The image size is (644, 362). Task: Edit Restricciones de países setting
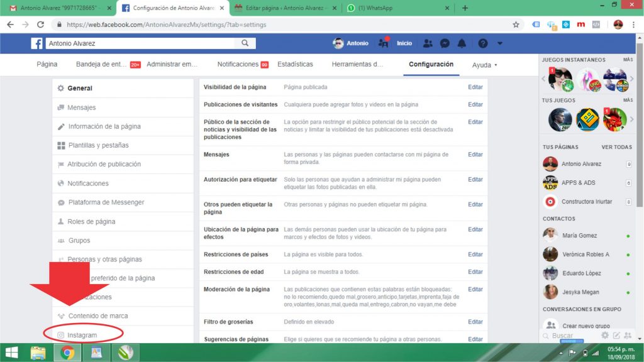pos(475,255)
